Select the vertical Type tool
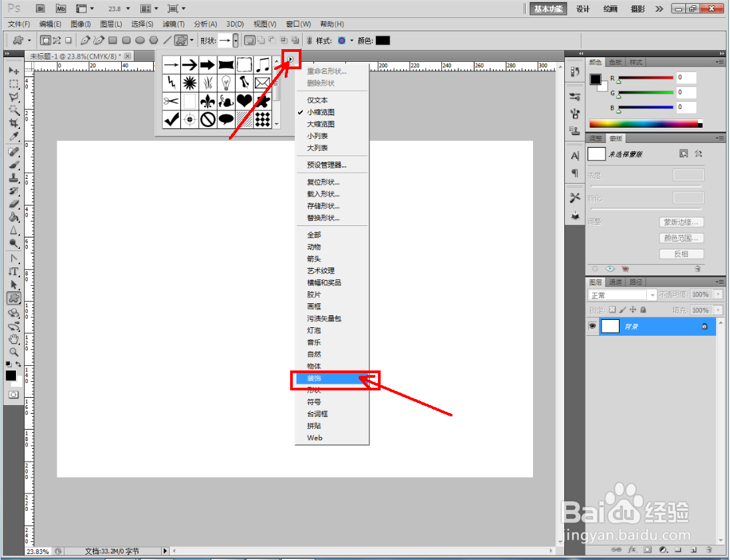Viewport: 730px width, 560px height. pyautogui.click(x=13, y=271)
